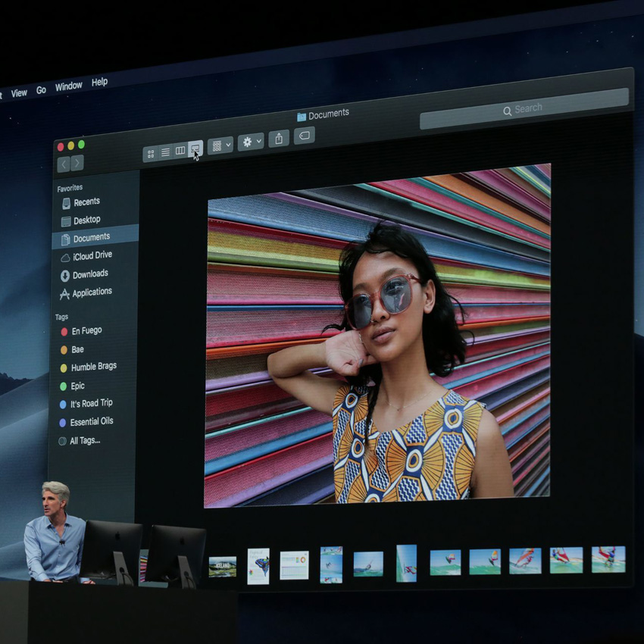This screenshot has height=644, width=644.
Task: Open the Downloads sidebar folder
Action: (x=89, y=274)
